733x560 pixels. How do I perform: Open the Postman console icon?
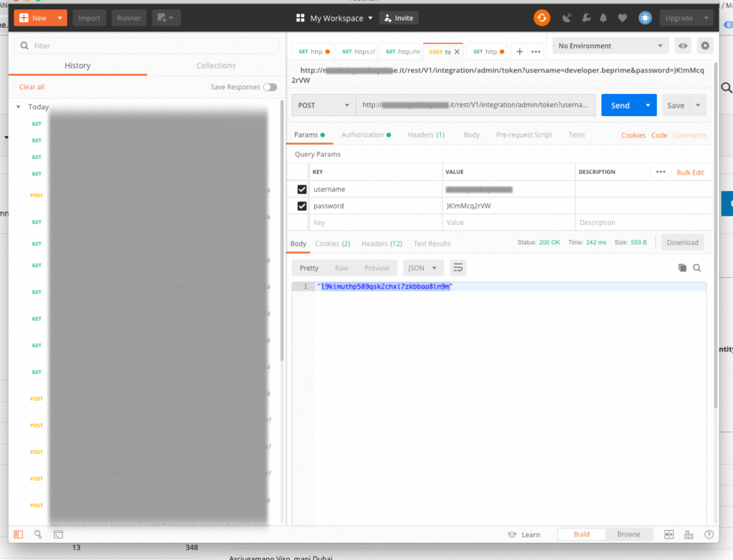[x=58, y=534]
